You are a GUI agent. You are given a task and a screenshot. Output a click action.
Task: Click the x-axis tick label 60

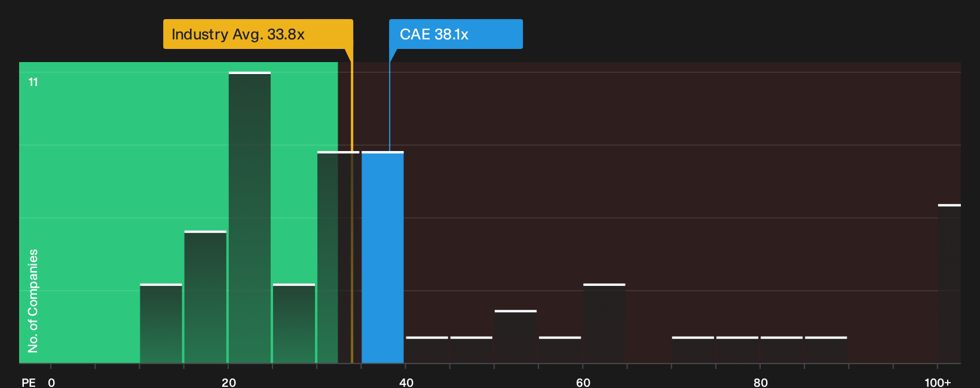coord(583,383)
